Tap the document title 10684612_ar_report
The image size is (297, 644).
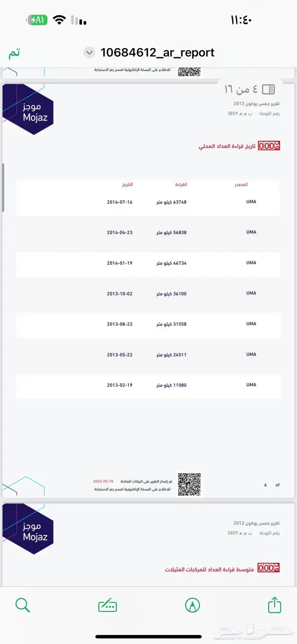click(157, 53)
